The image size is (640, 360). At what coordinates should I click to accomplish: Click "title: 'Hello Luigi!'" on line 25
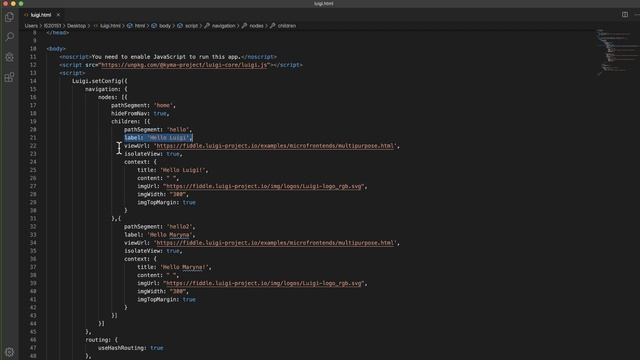[x=172, y=170]
